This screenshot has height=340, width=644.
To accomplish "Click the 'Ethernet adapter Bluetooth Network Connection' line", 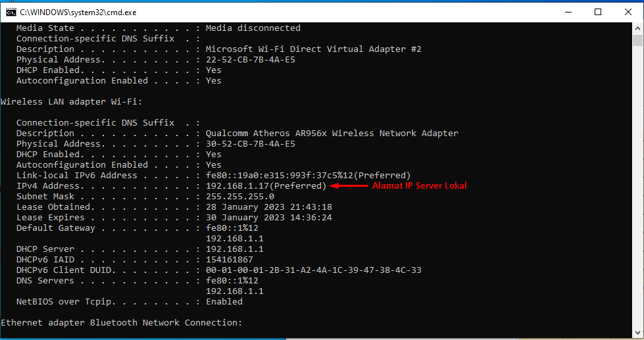I will click(x=122, y=322).
